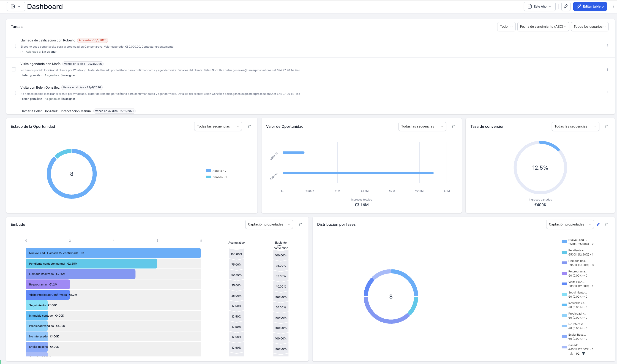Expand the Fecha de vencimiento (ASC) sort dropdown
This screenshot has height=364, width=617.
click(x=543, y=27)
